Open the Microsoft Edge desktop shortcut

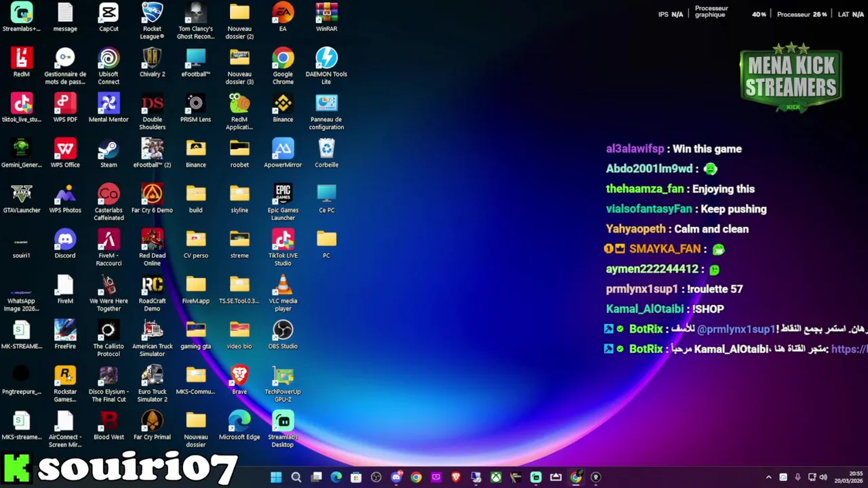239,426
